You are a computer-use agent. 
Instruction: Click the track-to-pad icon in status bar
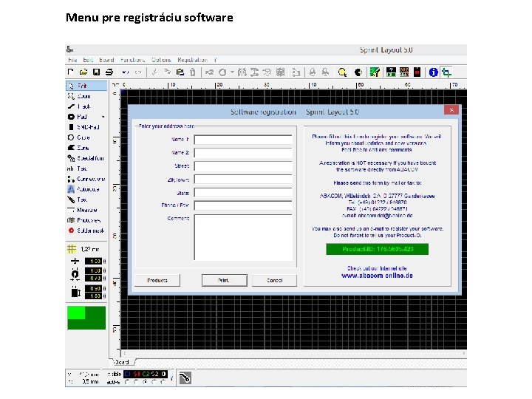(x=185, y=378)
